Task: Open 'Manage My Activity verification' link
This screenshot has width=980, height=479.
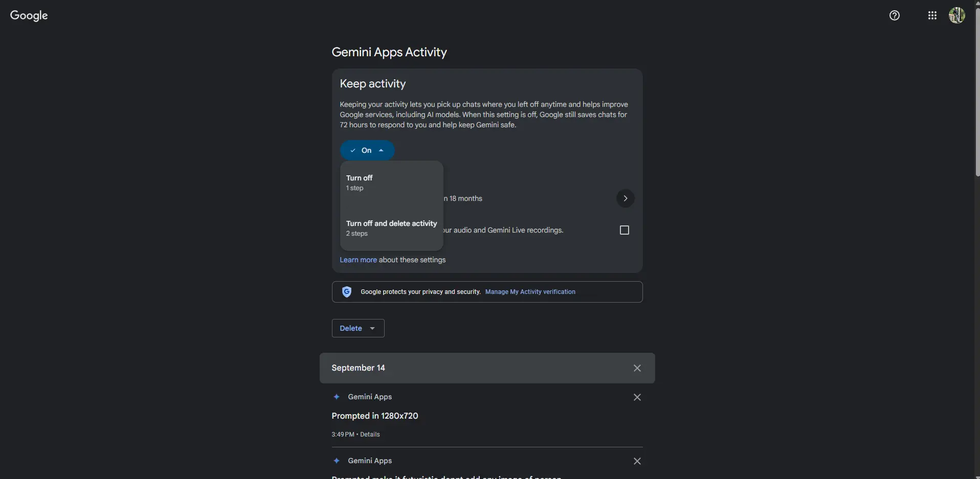Action: pyautogui.click(x=530, y=292)
